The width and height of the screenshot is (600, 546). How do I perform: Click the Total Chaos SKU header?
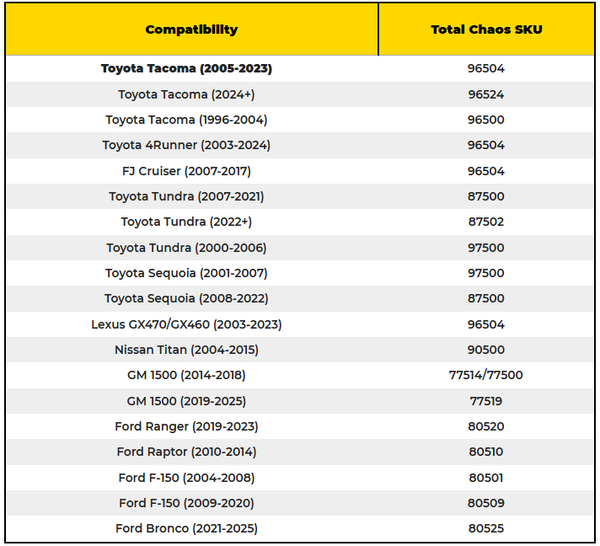point(486,29)
